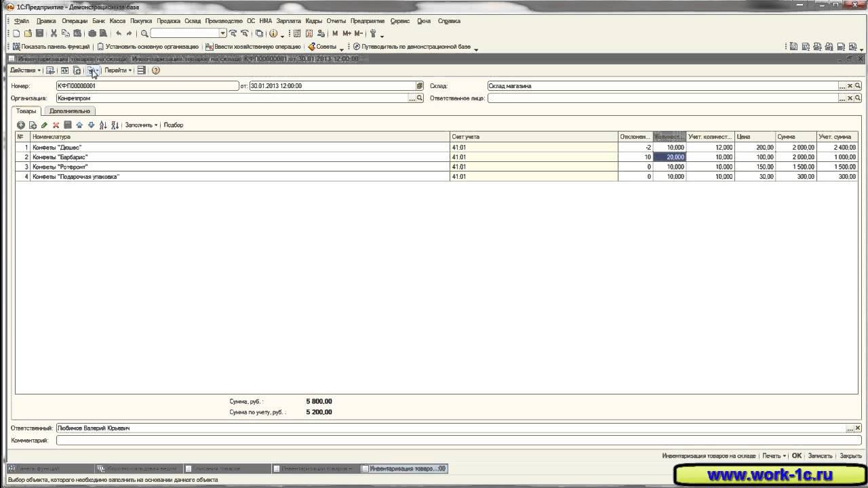Image resolution: width=868 pixels, height=488 pixels.
Task: Select the Конфеты "Подарочная упаковка" cell
Action: [241, 177]
